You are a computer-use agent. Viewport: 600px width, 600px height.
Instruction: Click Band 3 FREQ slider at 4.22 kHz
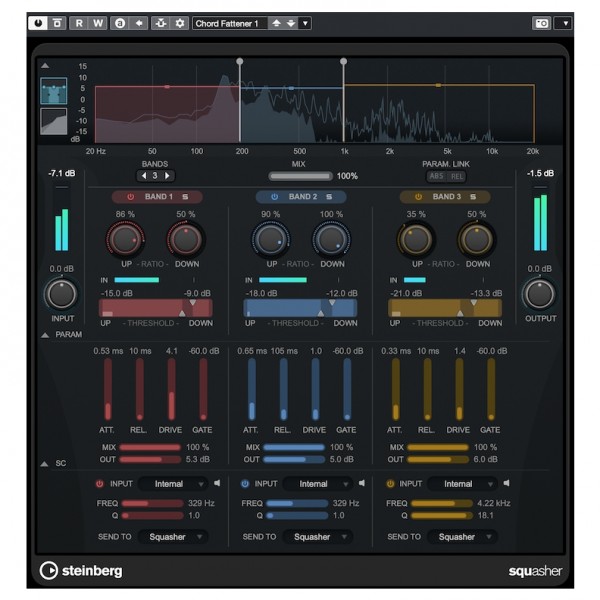pos(442,503)
